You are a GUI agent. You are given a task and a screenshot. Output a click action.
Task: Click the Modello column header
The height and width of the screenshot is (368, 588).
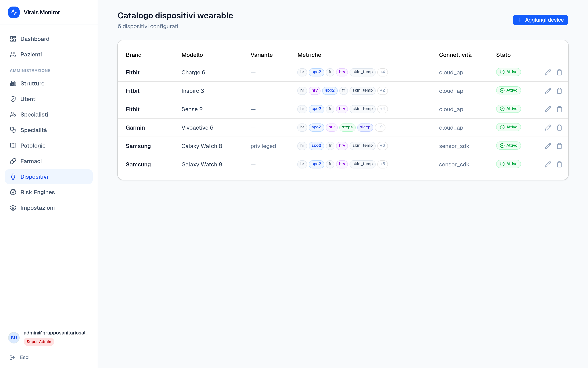pyautogui.click(x=192, y=55)
